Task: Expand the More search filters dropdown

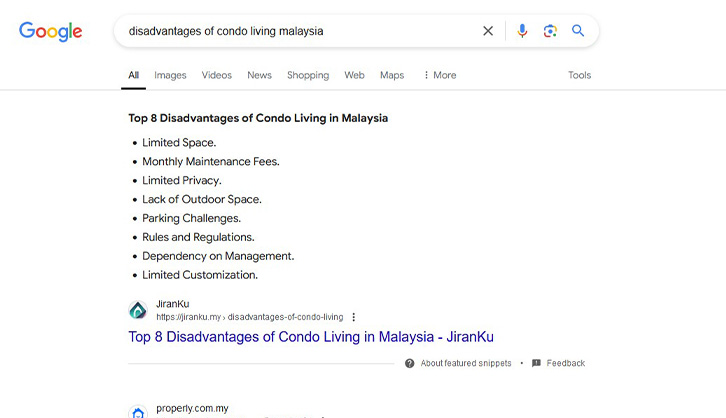Action: (439, 75)
